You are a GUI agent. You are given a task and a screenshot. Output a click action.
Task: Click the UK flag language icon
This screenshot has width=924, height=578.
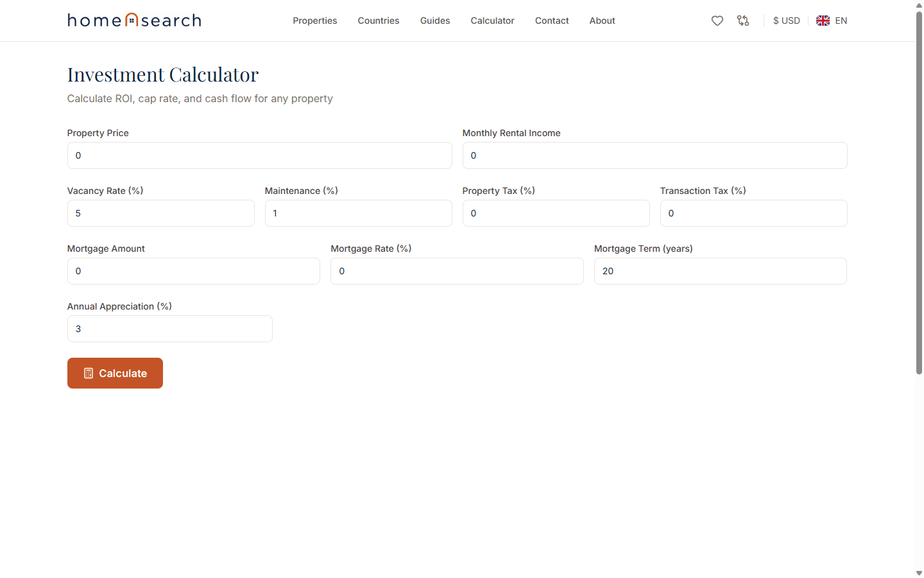pyautogui.click(x=823, y=21)
